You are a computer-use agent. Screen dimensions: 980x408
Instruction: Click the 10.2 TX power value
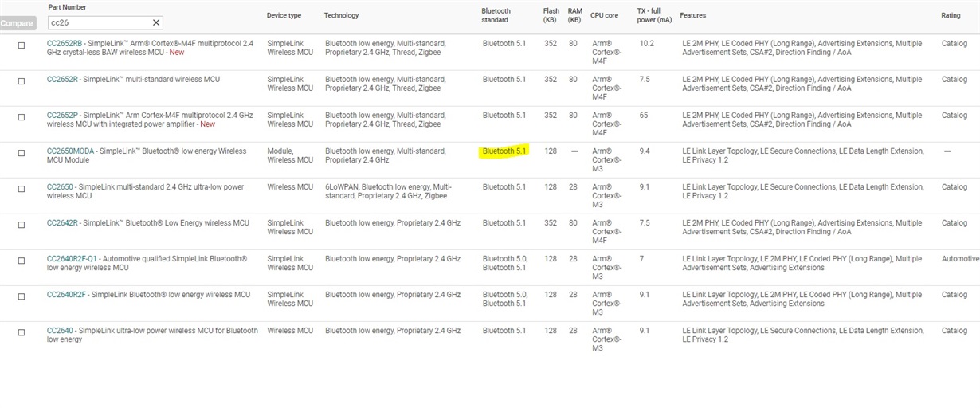pyautogui.click(x=646, y=43)
